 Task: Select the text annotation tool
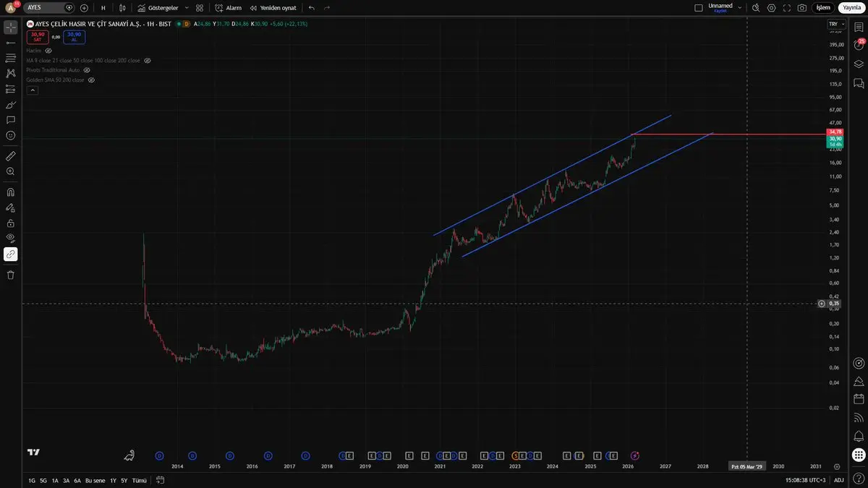tap(11, 120)
